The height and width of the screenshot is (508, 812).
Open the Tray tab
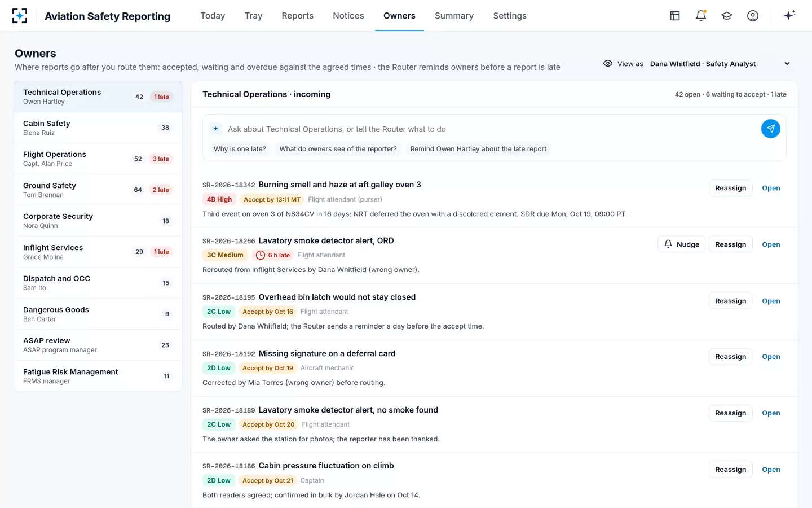pyautogui.click(x=253, y=16)
